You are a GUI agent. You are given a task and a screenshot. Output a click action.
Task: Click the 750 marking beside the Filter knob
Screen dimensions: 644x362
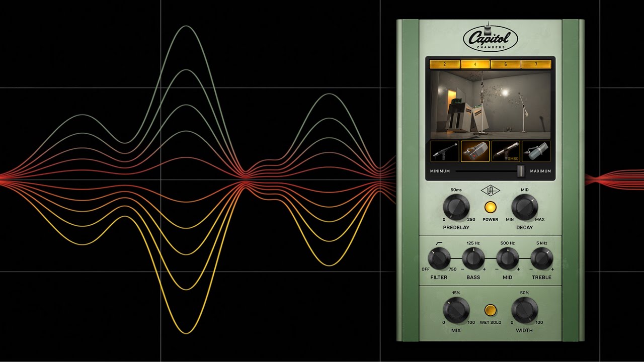pos(452,269)
